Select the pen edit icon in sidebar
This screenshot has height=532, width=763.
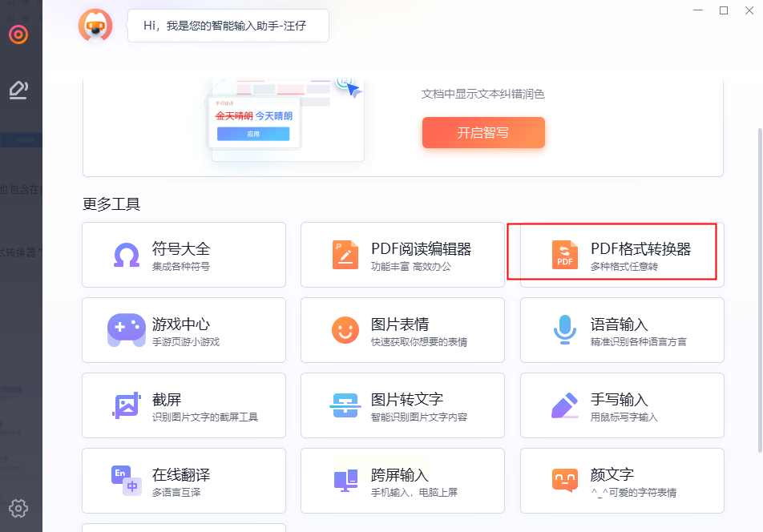coord(18,91)
